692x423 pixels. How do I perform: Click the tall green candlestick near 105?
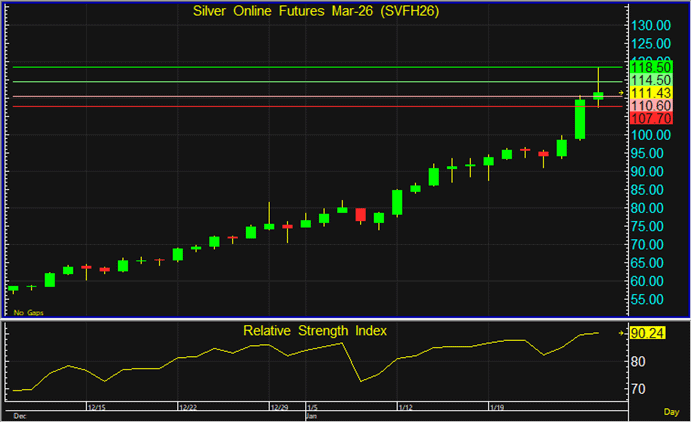tap(580, 118)
